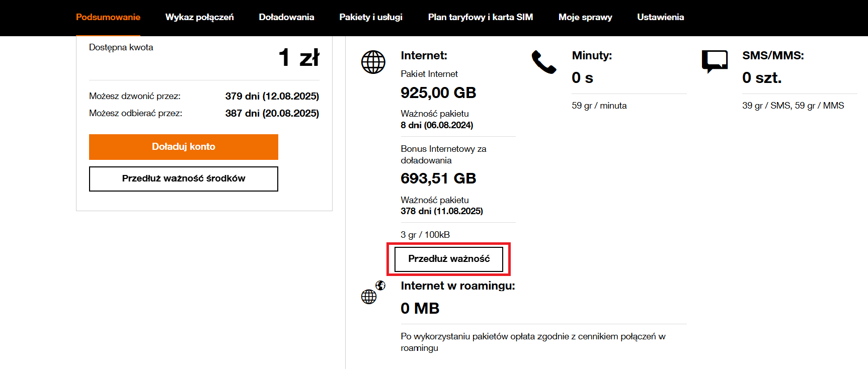This screenshot has height=370, width=868.
Task: Select Plan taryfowy i karta SIM
Action: [481, 17]
